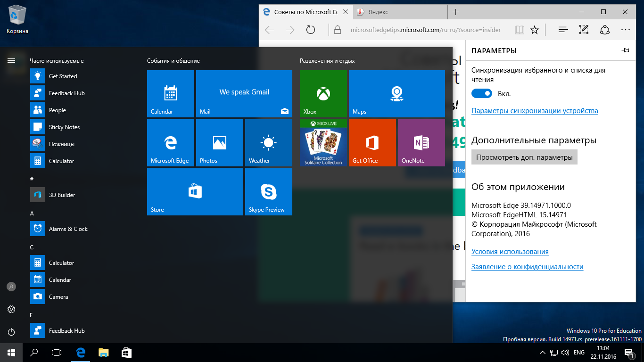Open Edge More actions ellipsis menu
The image size is (644, 362).
(x=626, y=30)
